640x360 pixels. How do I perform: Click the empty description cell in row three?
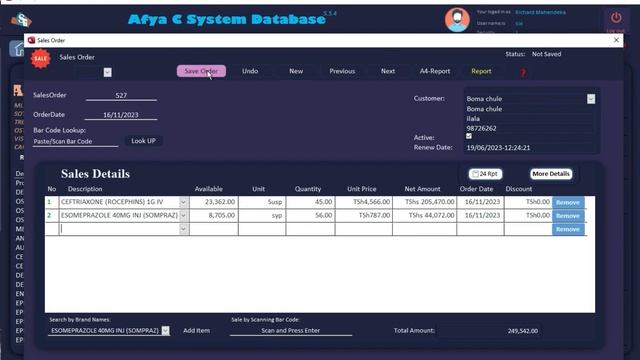click(x=120, y=229)
